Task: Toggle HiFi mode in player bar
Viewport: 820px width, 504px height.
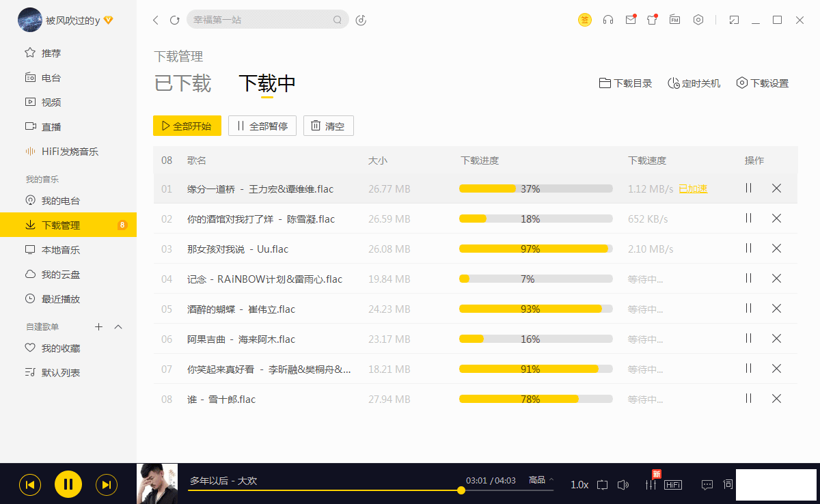Action: (673, 485)
